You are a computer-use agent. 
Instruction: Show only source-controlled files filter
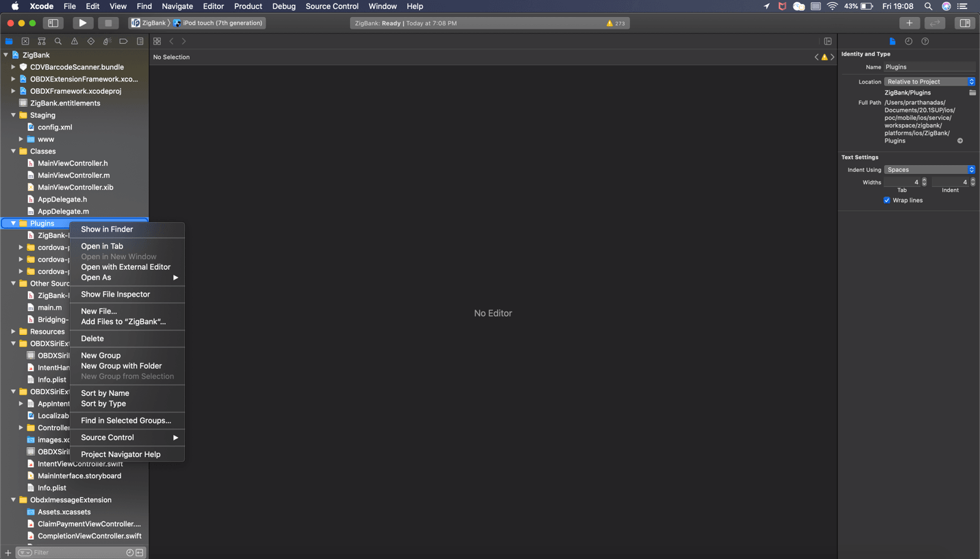pyautogui.click(x=140, y=552)
